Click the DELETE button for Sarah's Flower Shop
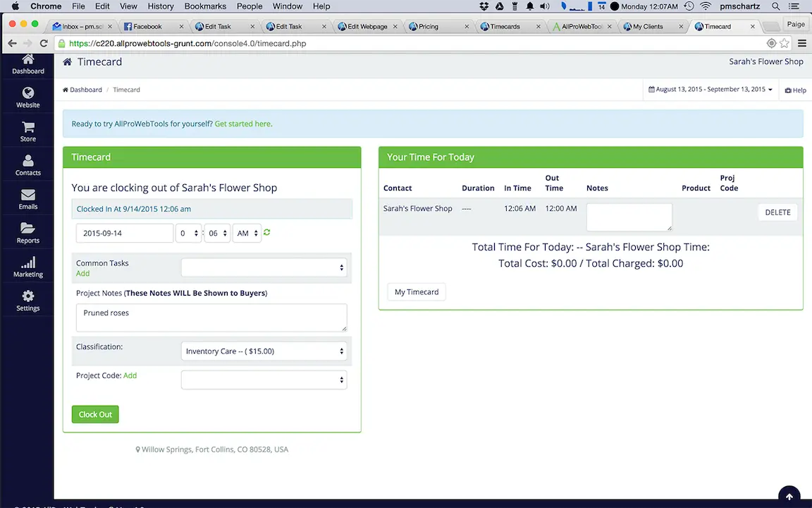 pyautogui.click(x=777, y=212)
